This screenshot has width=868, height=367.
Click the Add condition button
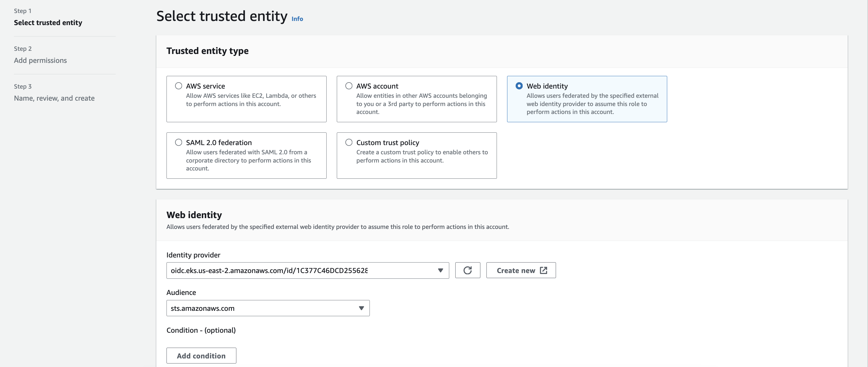coord(201,356)
